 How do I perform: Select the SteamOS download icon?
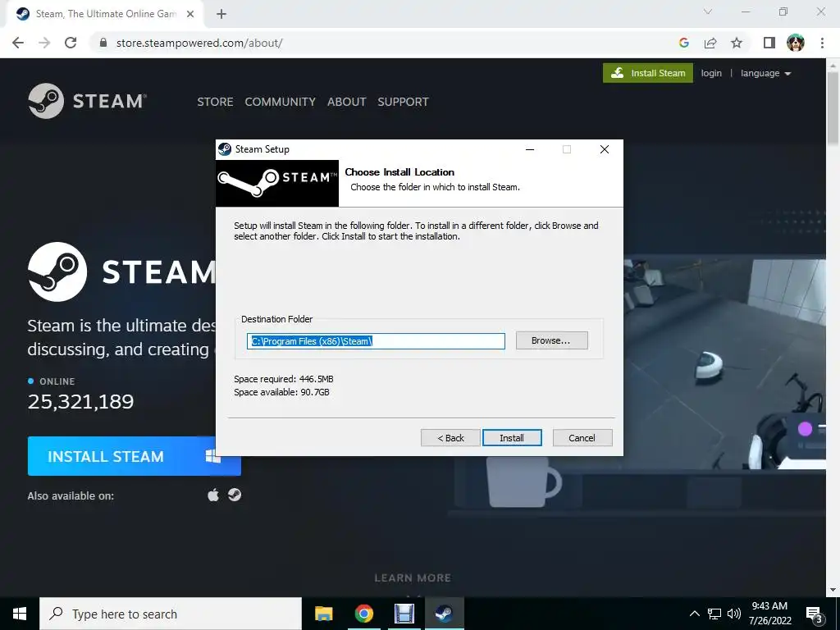234,495
